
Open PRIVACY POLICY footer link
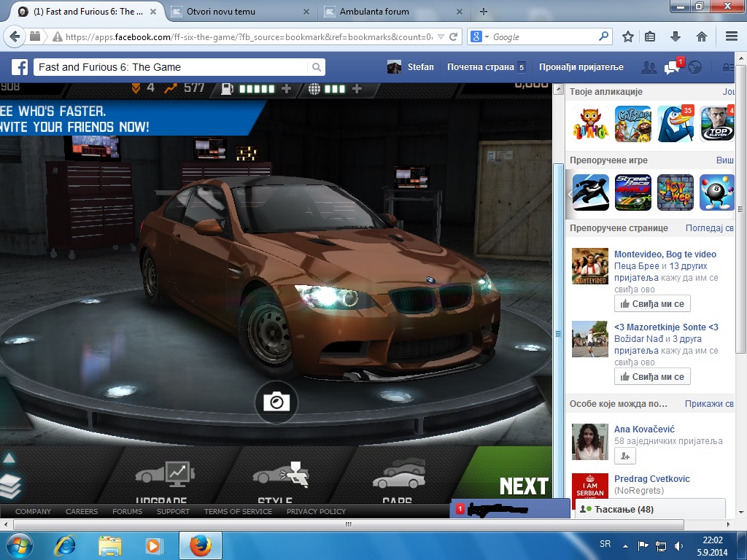pyautogui.click(x=317, y=511)
